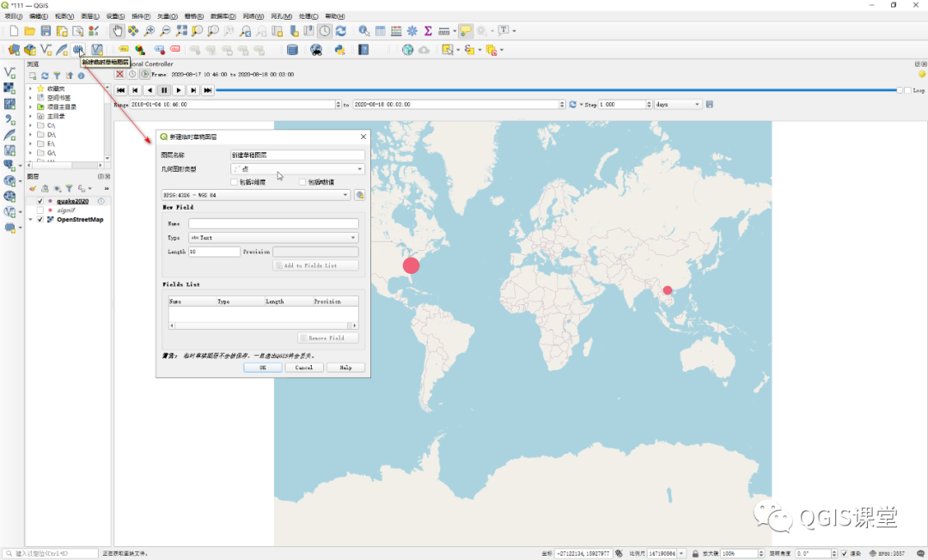Click Cancel in the scratch layer dialog
The width and height of the screenshot is (928, 560).
pyautogui.click(x=304, y=368)
